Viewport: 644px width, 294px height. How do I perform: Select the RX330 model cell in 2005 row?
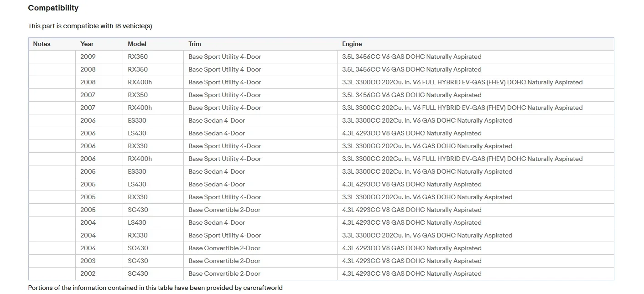(x=153, y=197)
